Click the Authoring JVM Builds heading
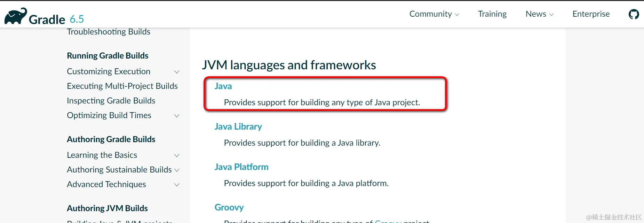 pyautogui.click(x=107, y=208)
